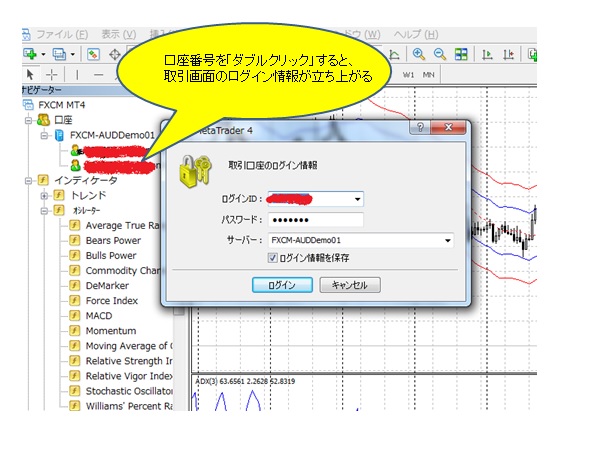Image resolution: width=599 pixels, height=463 pixels.
Task: Click the ADX(3) indicator label in chart
Action: tap(245, 381)
